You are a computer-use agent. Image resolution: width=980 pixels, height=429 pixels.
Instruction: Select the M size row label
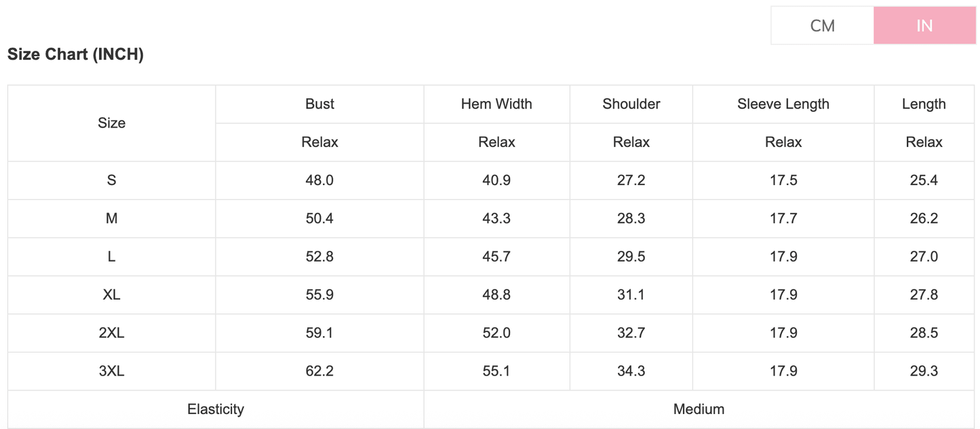111,218
